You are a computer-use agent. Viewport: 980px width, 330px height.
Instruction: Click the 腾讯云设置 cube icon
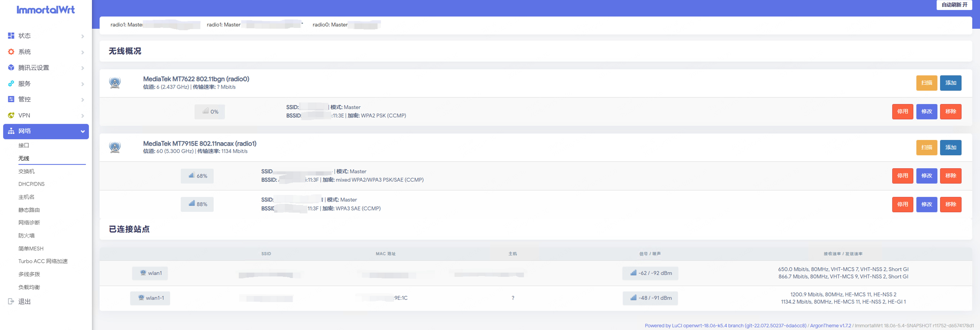point(11,68)
